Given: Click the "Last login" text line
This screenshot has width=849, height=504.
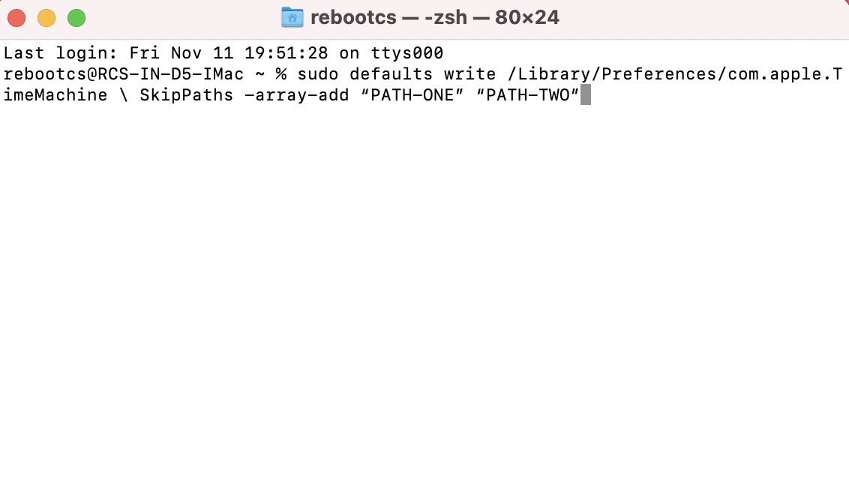Looking at the screenshot, I should click(223, 53).
